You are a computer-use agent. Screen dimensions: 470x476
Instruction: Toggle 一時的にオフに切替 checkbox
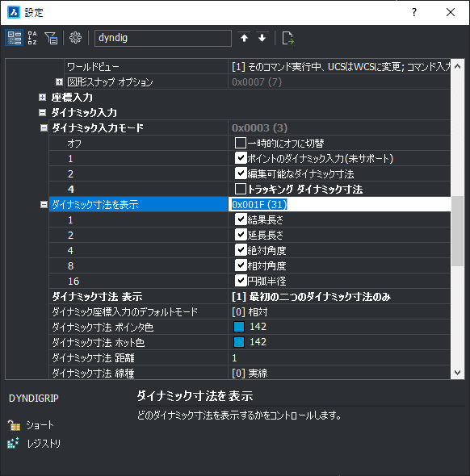click(x=241, y=143)
